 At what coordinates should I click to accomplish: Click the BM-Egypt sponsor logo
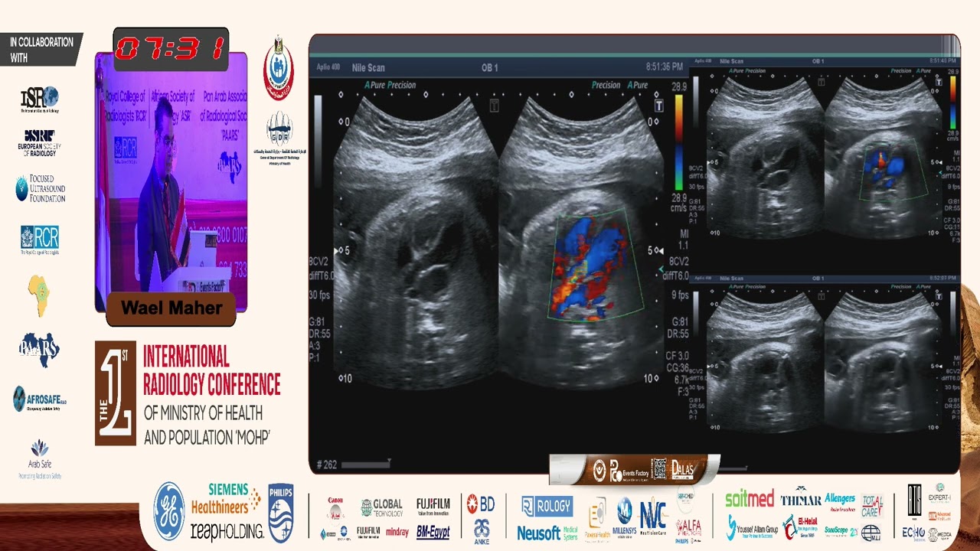click(x=433, y=531)
